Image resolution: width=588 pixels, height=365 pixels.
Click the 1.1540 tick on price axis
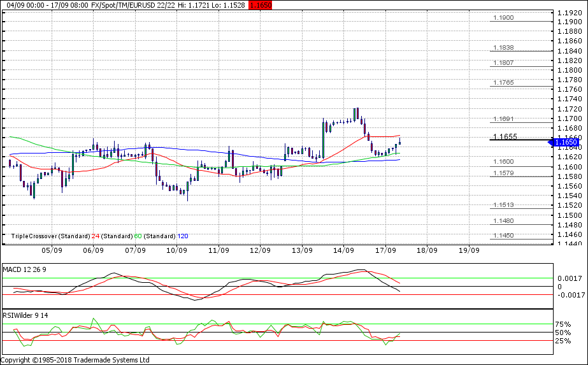570,196
